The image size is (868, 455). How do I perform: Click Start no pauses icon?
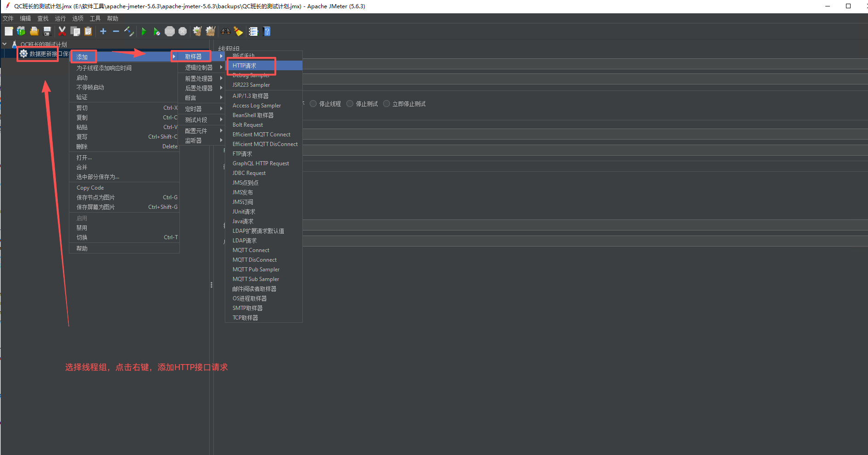pos(157,31)
